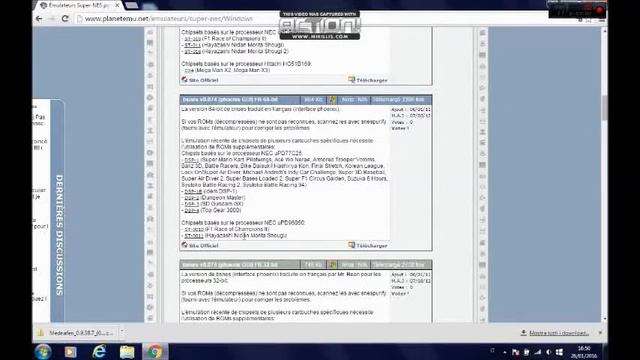Open downloaded Mednafen file in download bar

click(77, 333)
